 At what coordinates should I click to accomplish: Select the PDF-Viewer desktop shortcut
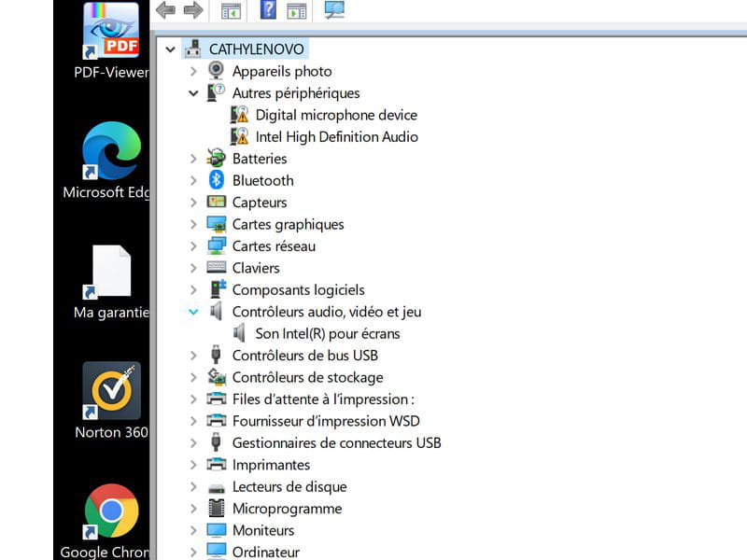[x=111, y=41]
